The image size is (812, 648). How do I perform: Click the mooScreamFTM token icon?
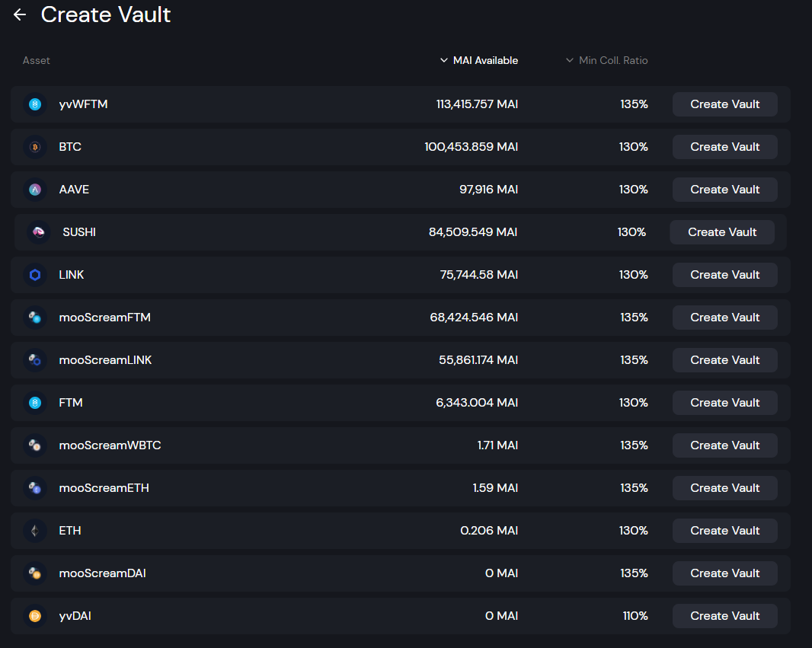pos(35,318)
